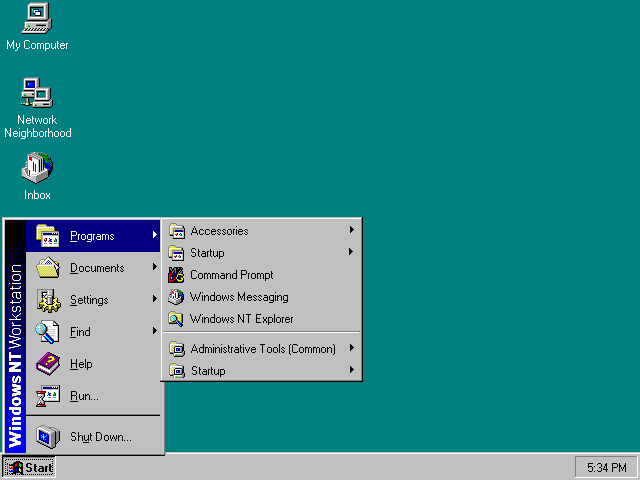Click the Run icon
The height and width of the screenshot is (480, 640).
[48, 396]
